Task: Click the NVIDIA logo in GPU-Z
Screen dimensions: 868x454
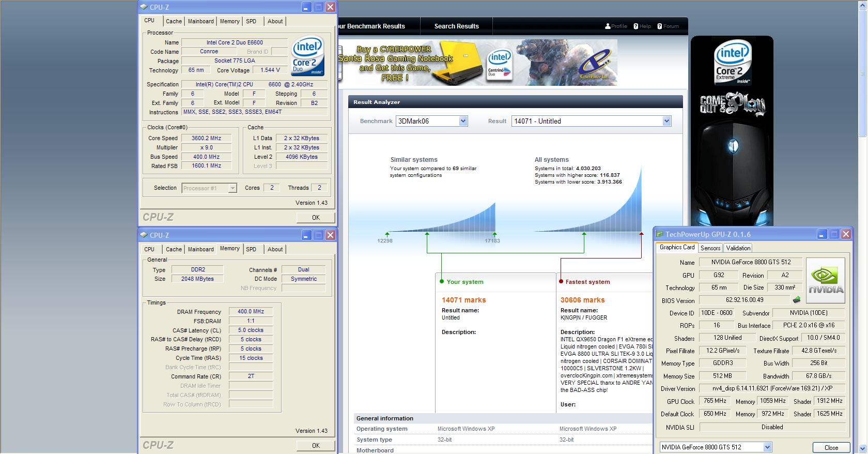Action: pos(826,281)
